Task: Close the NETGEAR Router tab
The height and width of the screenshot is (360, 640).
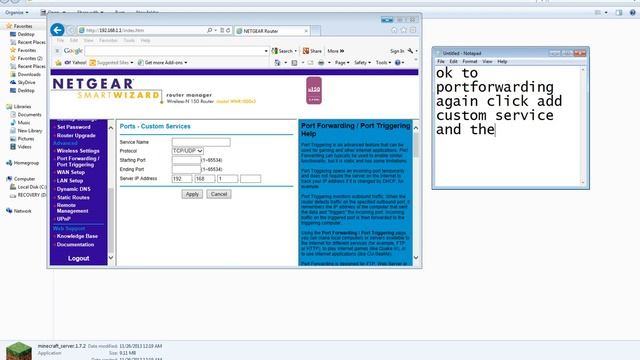Action: 306,31
